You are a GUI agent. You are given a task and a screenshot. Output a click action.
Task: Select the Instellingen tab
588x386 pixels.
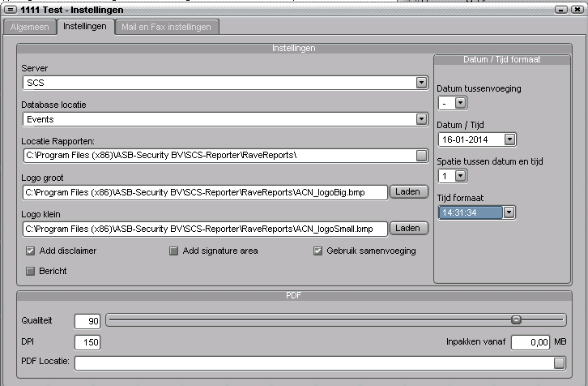click(85, 26)
